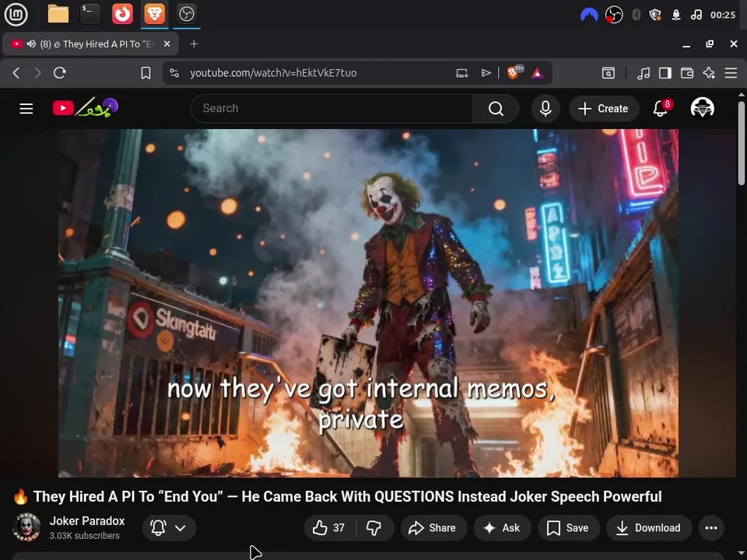747x560 pixels.
Task: Like the video with 37 likes
Action: 330,527
